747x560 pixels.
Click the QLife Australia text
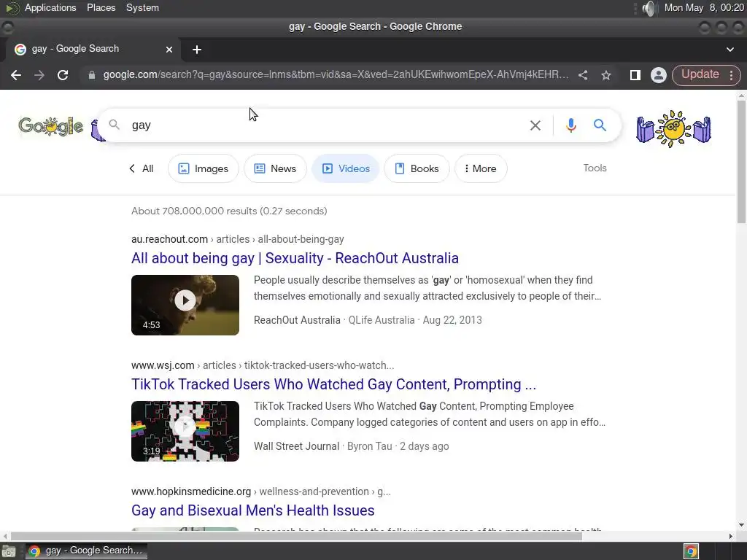coord(382,320)
